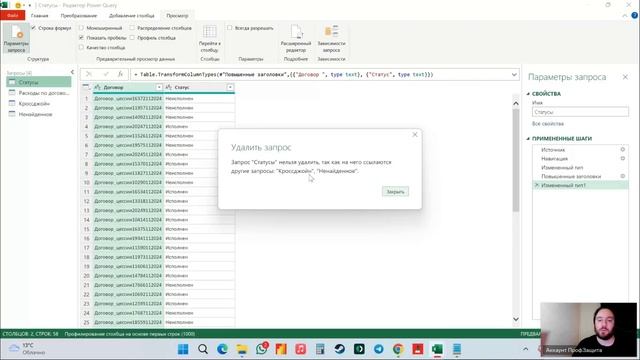This screenshot has width=640, height=360.
Task: Select Расходы по догово... query
Action: 39,93
